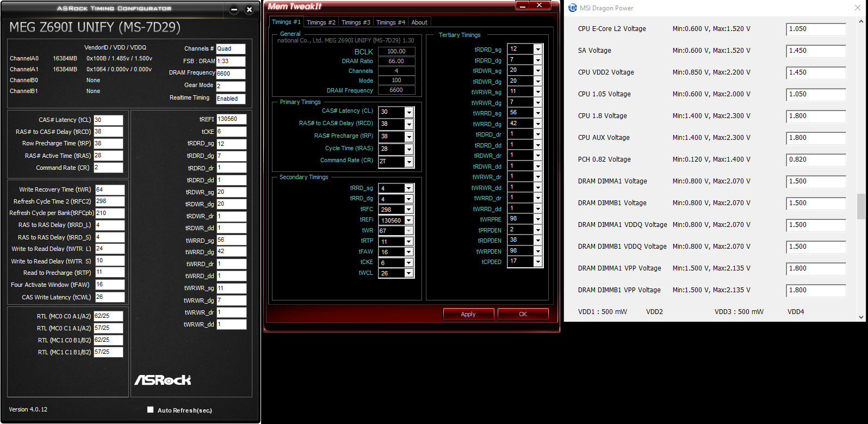The width and height of the screenshot is (868, 424).
Task: Close the ASRock Timing Configurator window
Action: point(249,9)
